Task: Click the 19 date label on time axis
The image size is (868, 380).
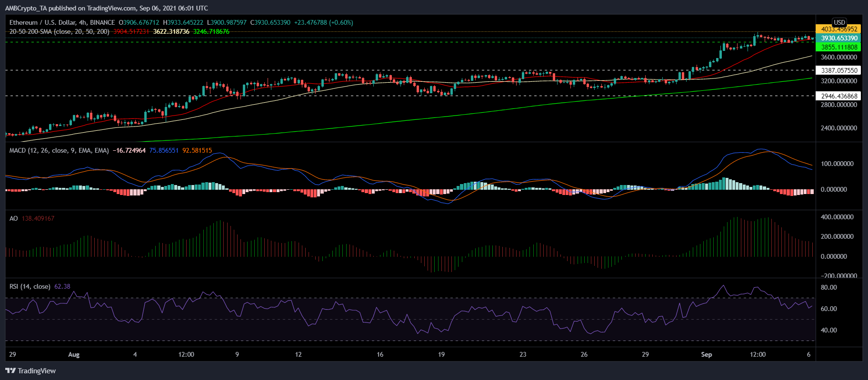Action: pos(441,354)
